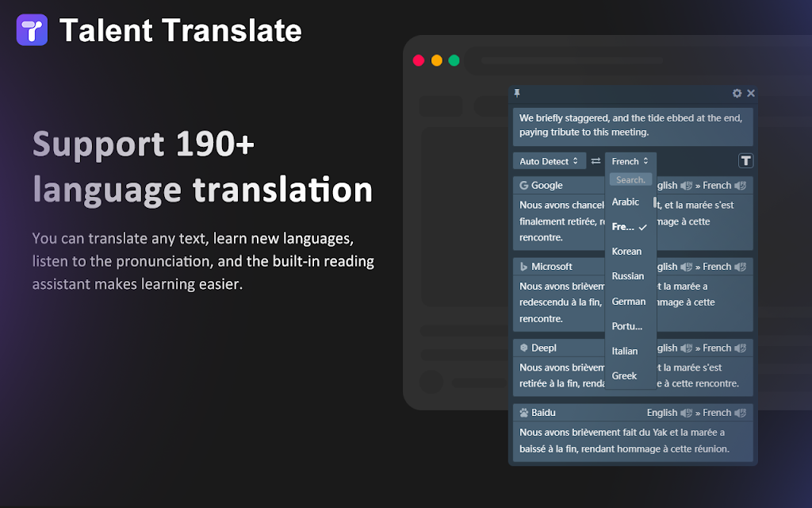This screenshot has height=508, width=812.
Task: Click the Talent Translate logo icon
Action: click(32, 30)
